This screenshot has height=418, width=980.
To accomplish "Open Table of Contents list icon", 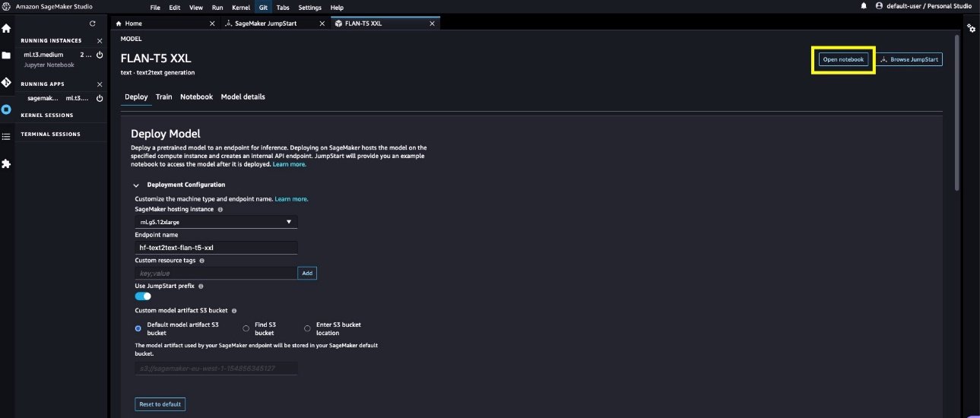I will pos(6,136).
